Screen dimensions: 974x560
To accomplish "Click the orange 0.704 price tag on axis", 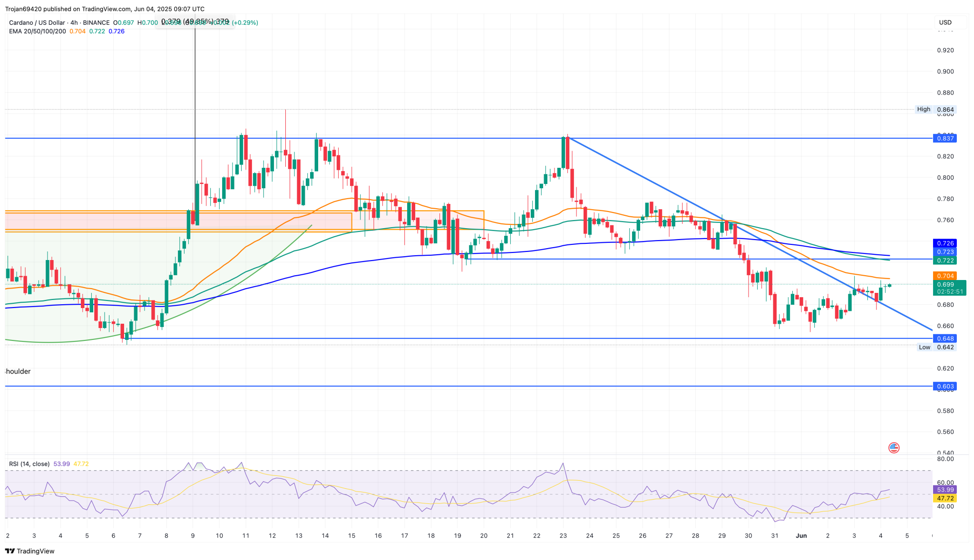I will (945, 276).
